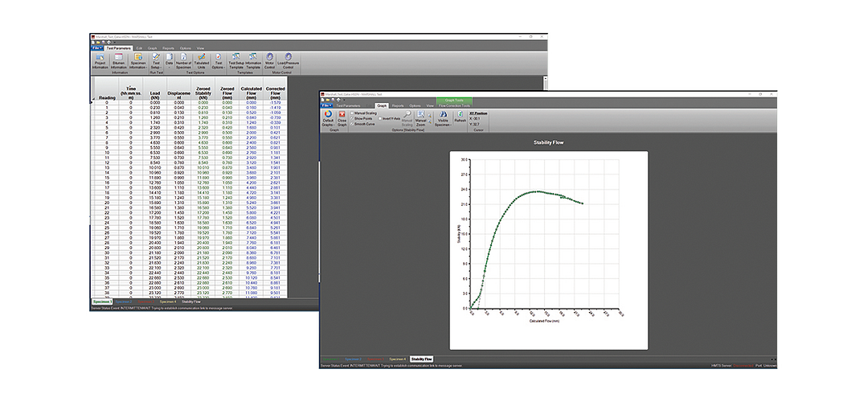
Task: Select Specimen 4 tab in the graph window
Action: (x=397, y=359)
